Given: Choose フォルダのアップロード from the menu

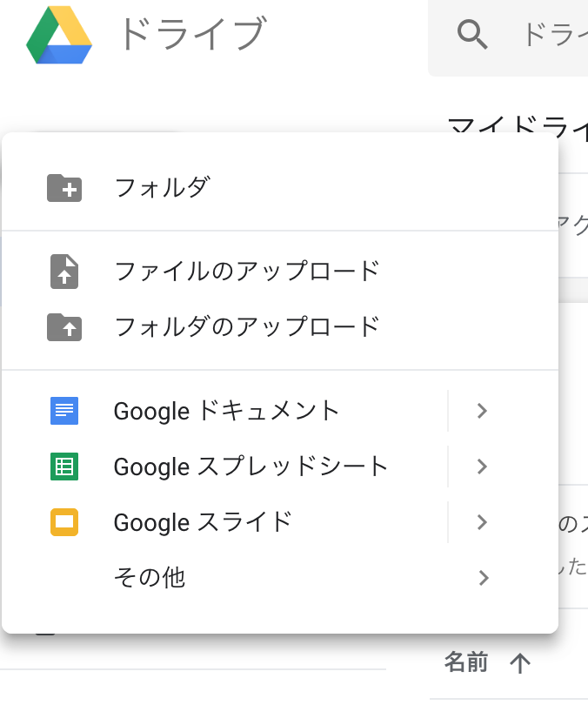Looking at the screenshot, I should [x=247, y=327].
